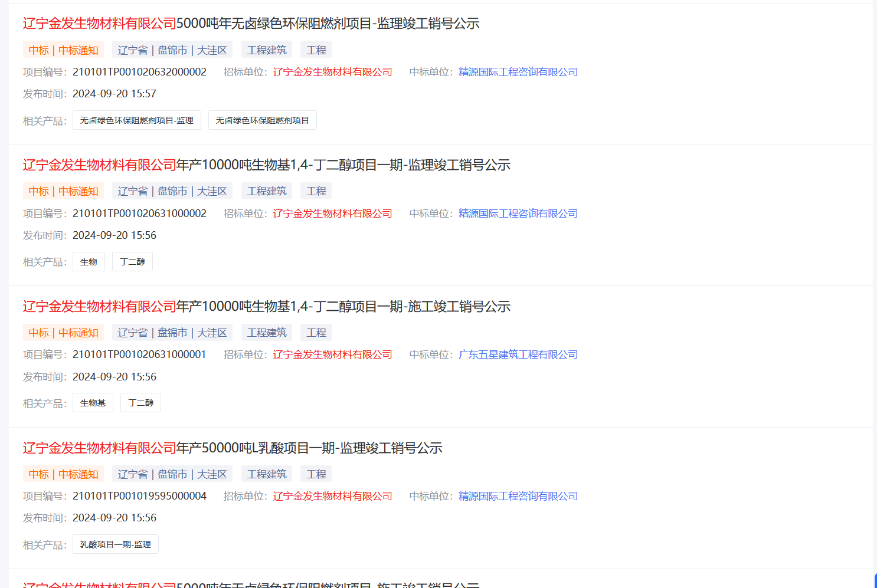Click product tag 无卤绿色环保阻燃剂项目-监理
The image size is (877, 588).
(137, 120)
